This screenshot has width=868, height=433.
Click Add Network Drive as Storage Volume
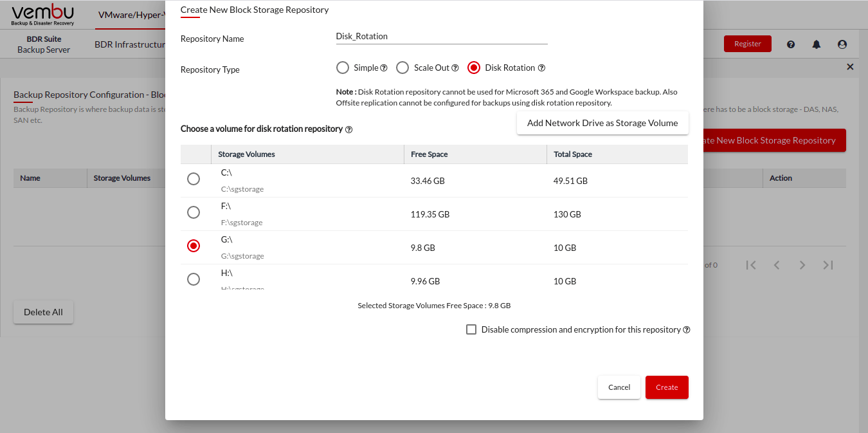[602, 123]
